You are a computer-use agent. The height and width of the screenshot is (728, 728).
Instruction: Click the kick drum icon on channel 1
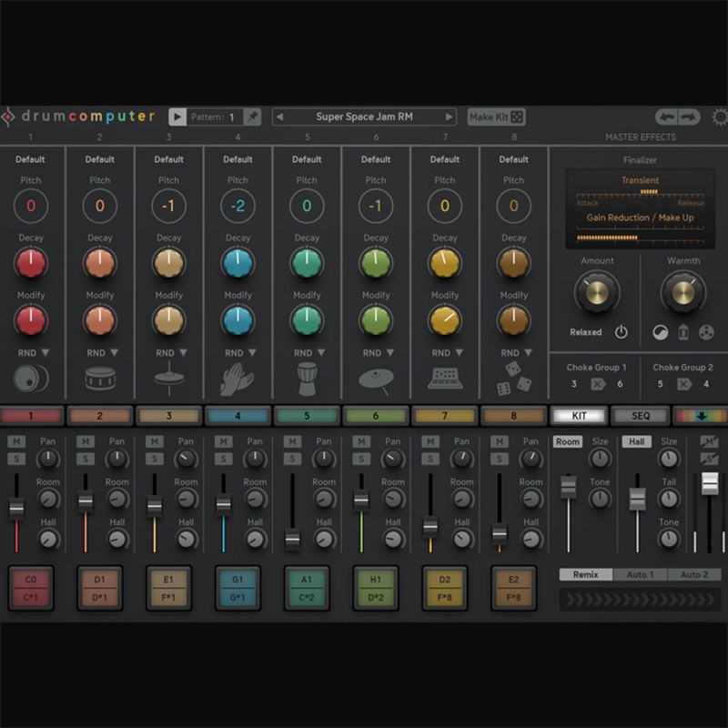(31, 379)
